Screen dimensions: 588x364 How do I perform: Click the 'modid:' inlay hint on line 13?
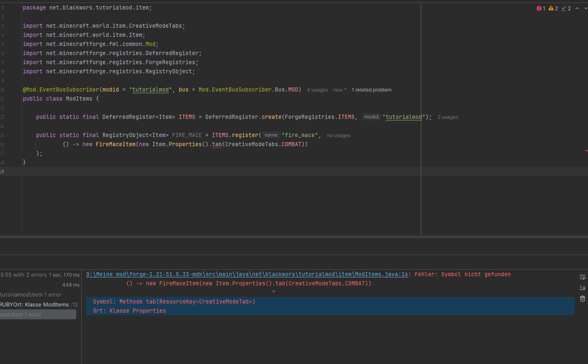pyautogui.click(x=372, y=117)
